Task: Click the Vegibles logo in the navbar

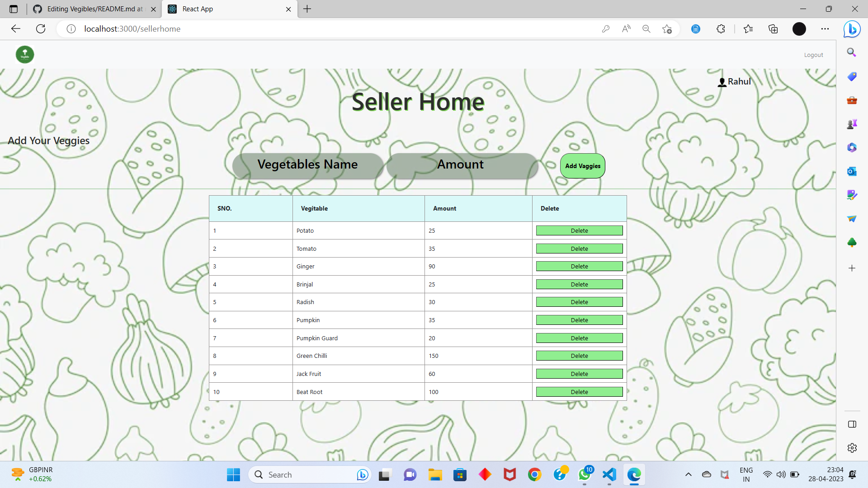Action: click(x=24, y=54)
